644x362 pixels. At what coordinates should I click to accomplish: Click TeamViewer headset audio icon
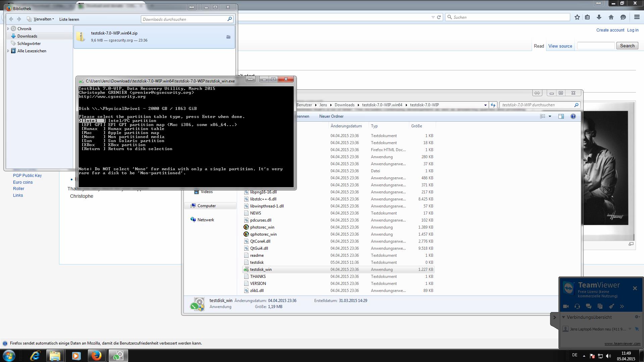577,306
